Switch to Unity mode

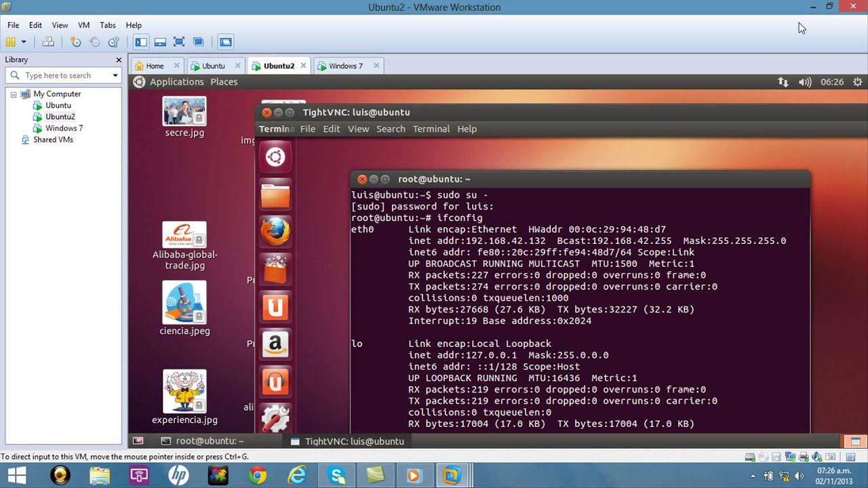pos(198,42)
